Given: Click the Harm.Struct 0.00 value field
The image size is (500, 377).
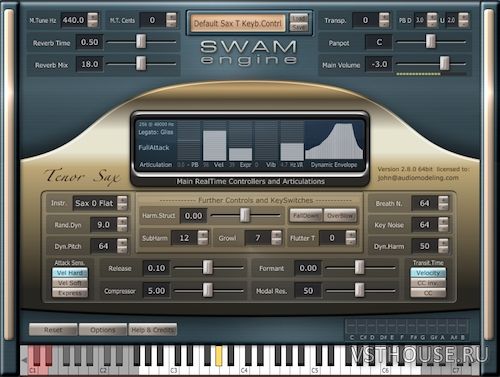Looking at the screenshot, I should [193, 216].
